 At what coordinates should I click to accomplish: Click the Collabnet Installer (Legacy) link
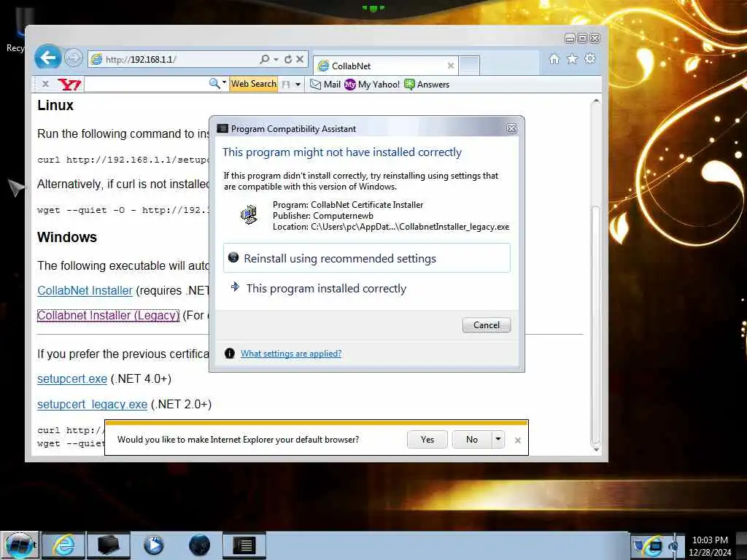(108, 315)
